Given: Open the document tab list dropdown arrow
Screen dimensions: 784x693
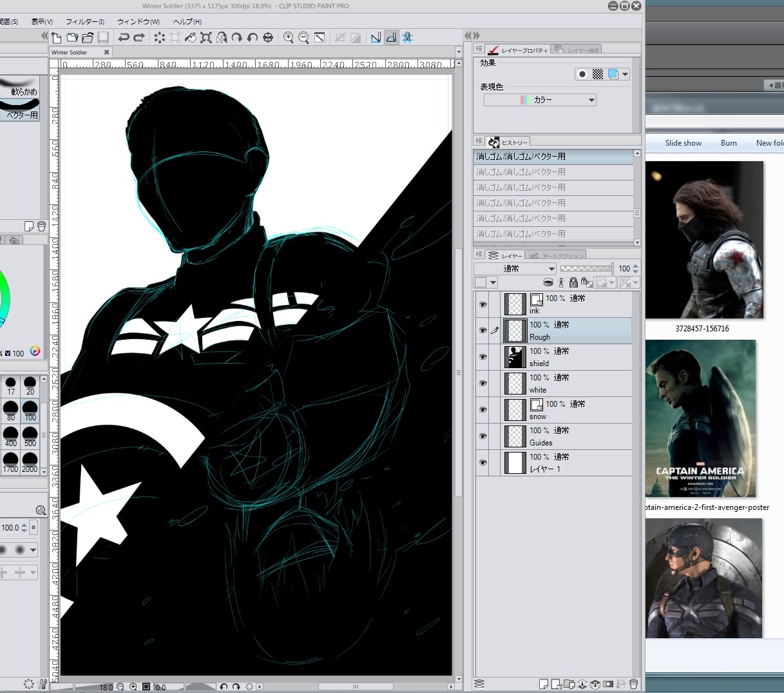Looking at the screenshot, I should (459, 52).
